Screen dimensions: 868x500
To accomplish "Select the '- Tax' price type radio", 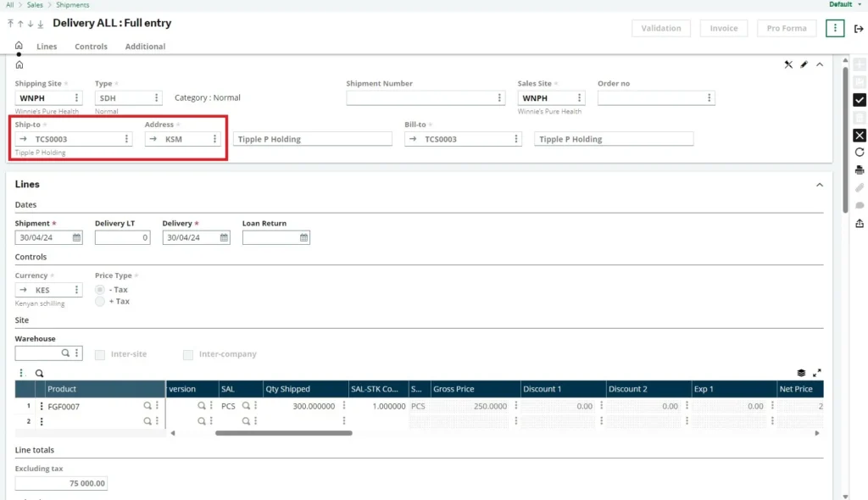I will pos(100,290).
